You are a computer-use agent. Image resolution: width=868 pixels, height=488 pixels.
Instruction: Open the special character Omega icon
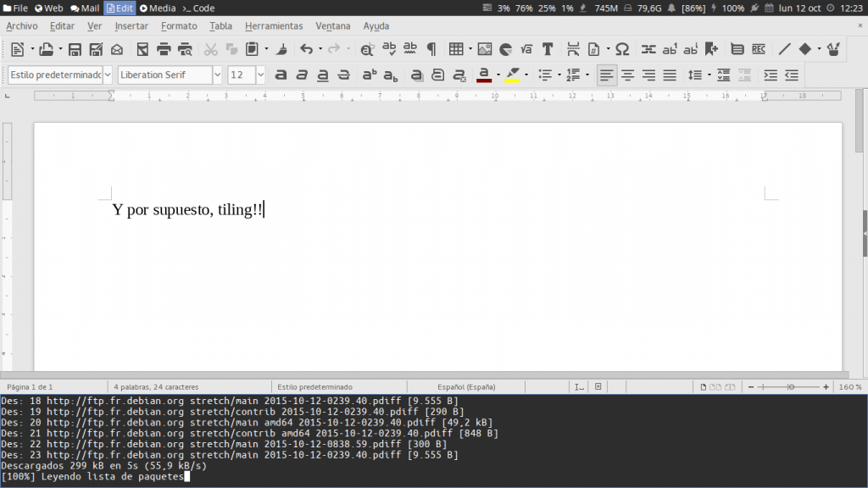pyautogui.click(x=622, y=49)
